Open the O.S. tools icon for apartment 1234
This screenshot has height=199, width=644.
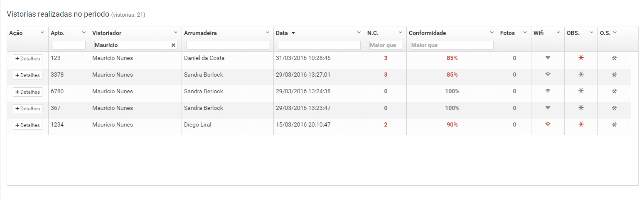click(614, 124)
